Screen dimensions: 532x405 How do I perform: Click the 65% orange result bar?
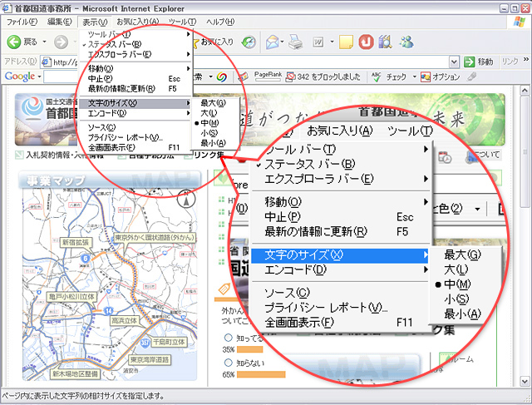(261, 374)
